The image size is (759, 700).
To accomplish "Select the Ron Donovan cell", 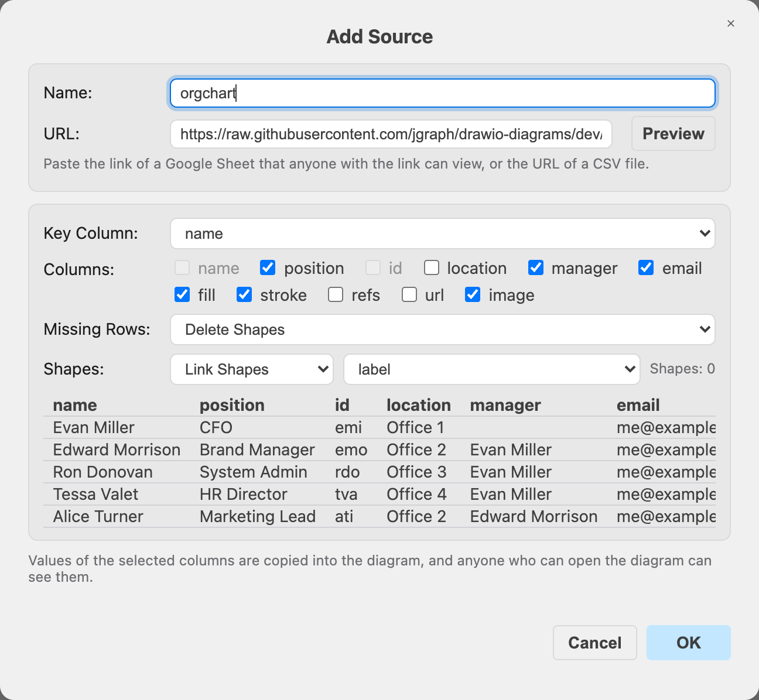I will pos(102,472).
